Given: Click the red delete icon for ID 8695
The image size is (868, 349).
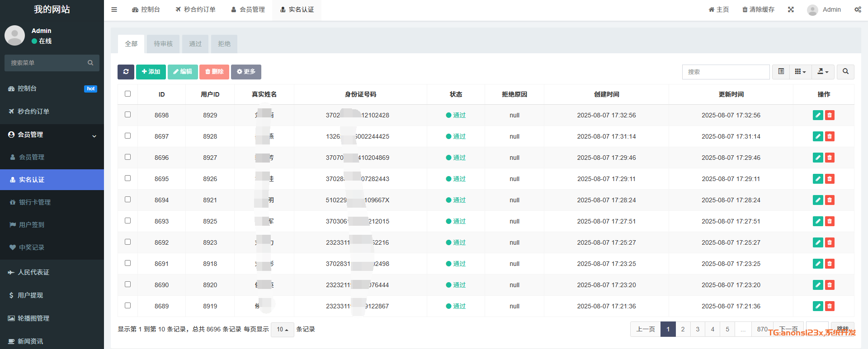Looking at the screenshot, I should (830, 179).
